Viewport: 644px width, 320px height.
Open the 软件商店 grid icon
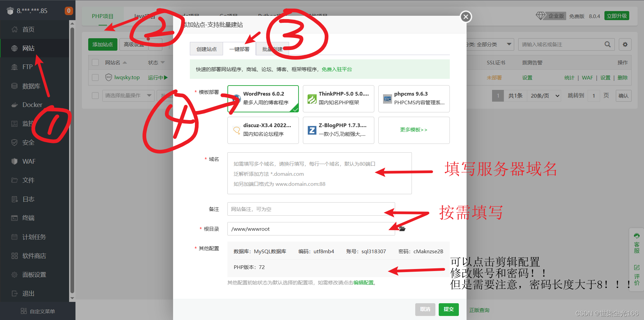click(x=14, y=256)
